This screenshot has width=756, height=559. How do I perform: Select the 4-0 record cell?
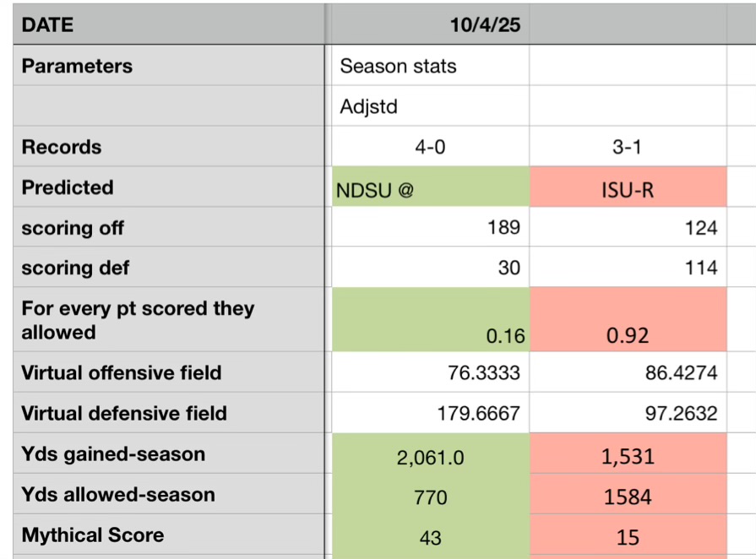point(430,147)
